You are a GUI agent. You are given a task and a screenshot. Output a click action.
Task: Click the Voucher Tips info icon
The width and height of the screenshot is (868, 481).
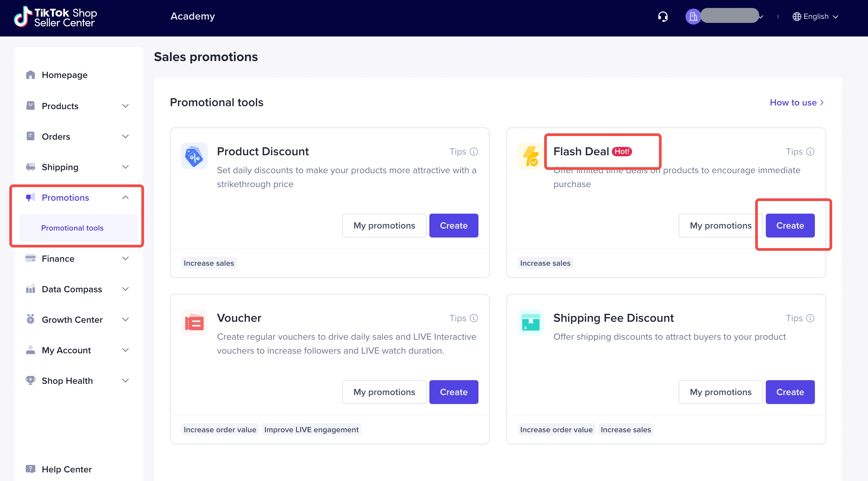pyautogui.click(x=474, y=318)
